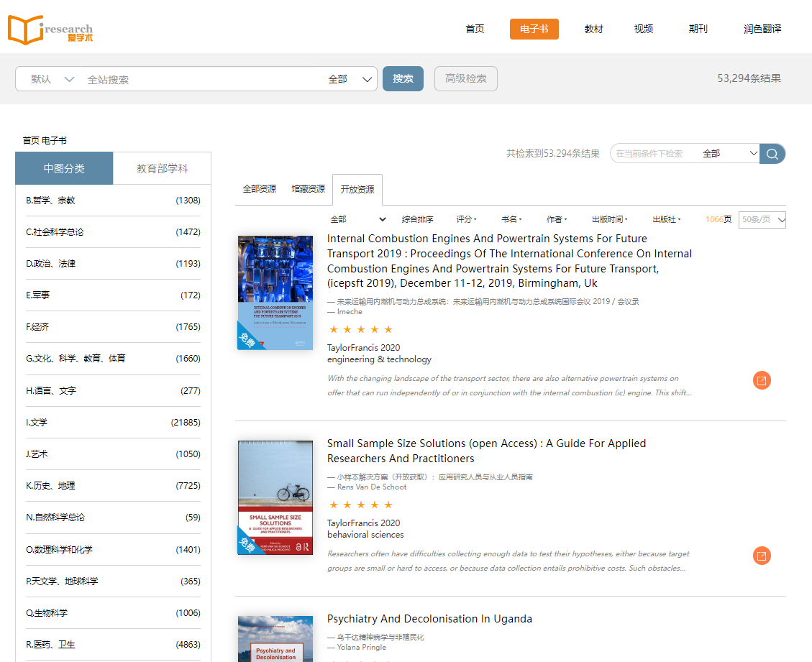
Task: Select category C.社会科学总论
Action: (x=113, y=232)
